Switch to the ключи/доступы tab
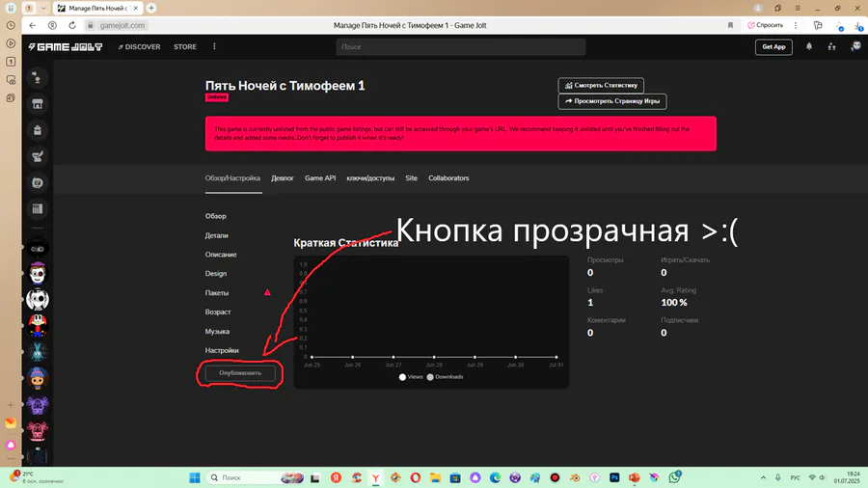This screenshot has height=488, width=868. coord(370,178)
